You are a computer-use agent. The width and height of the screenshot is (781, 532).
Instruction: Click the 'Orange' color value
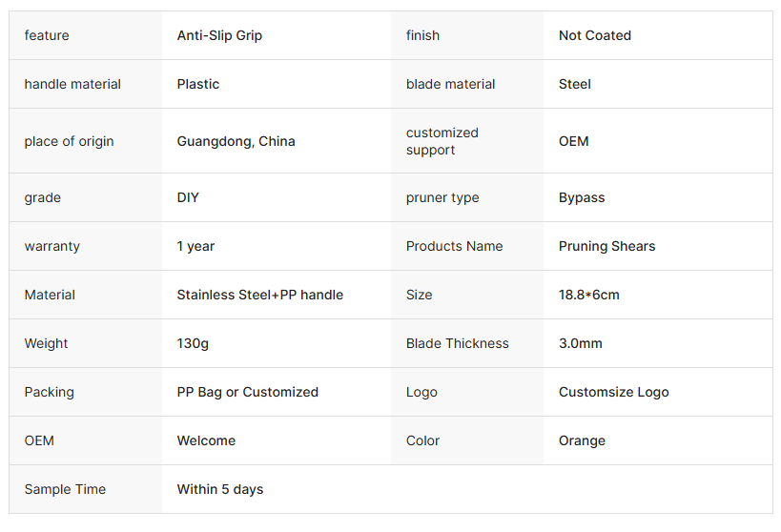(x=582, y=440)
